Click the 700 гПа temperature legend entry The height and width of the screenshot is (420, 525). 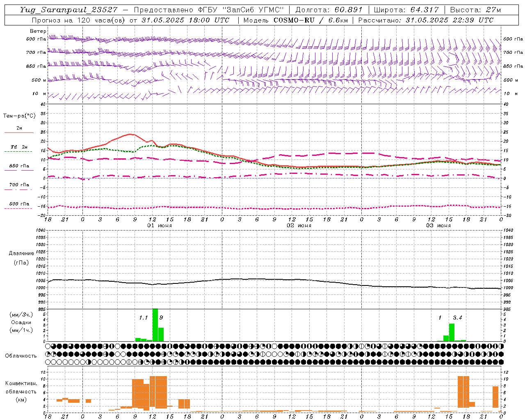coord(19,185)
